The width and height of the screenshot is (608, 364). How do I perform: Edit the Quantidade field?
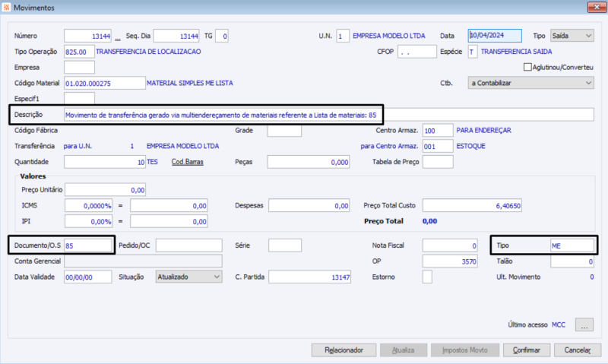(x=105, y=162)
